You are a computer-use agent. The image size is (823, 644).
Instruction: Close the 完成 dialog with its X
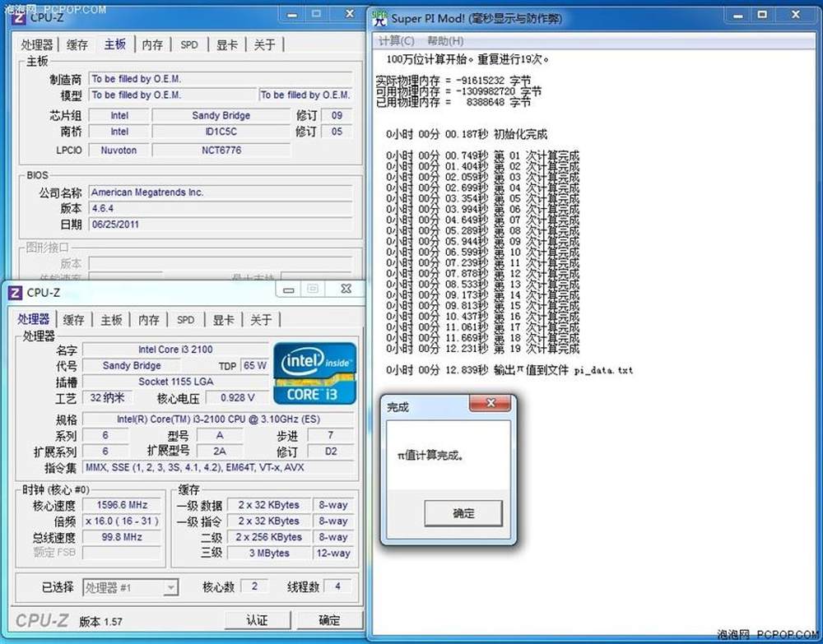491,403
